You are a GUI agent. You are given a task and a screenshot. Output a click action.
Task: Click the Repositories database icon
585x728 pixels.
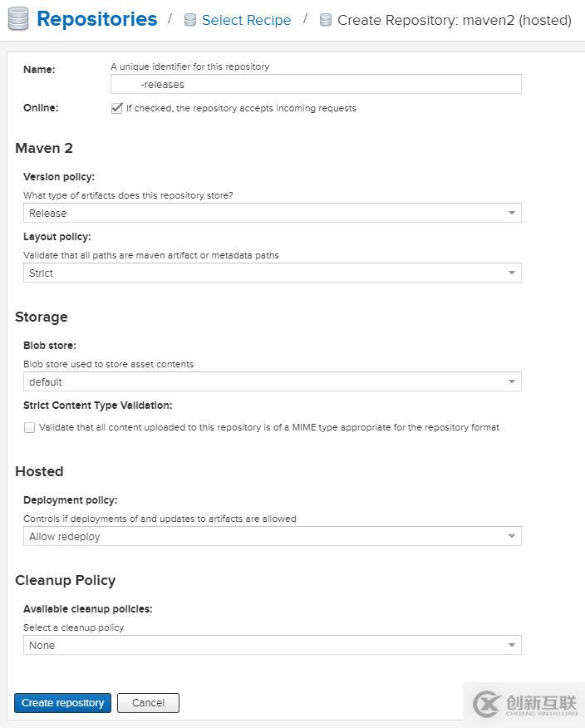[x=17, y=19]
